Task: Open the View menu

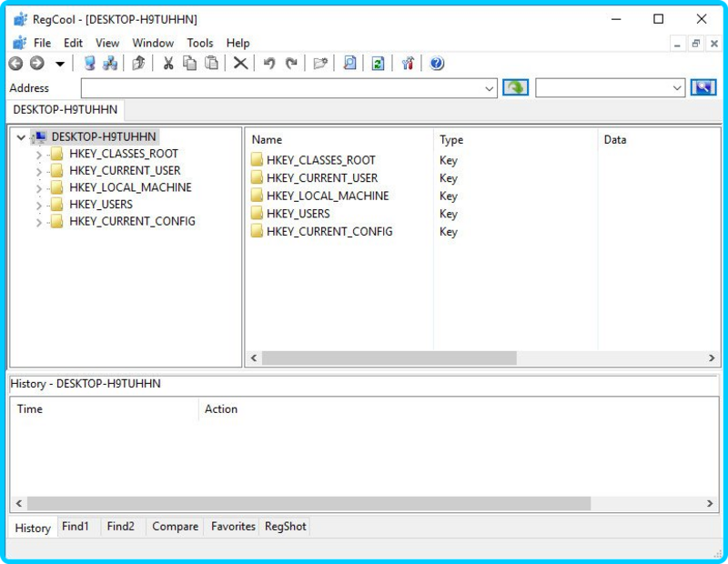Action: pyautogui.click(x=107, y=43)
